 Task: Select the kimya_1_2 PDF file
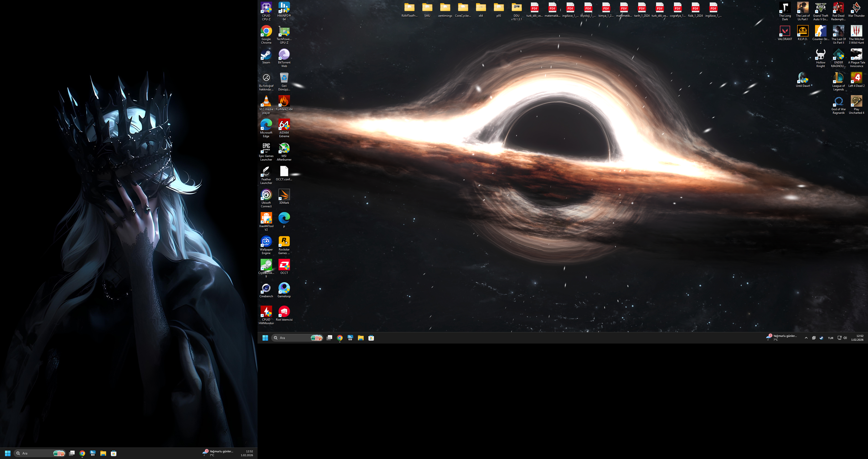click(x=606, y=10)
